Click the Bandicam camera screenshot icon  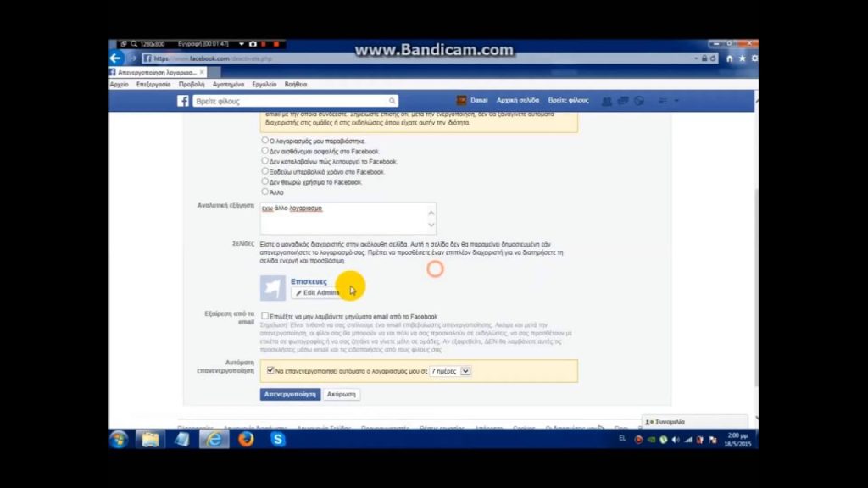(253, 44)
